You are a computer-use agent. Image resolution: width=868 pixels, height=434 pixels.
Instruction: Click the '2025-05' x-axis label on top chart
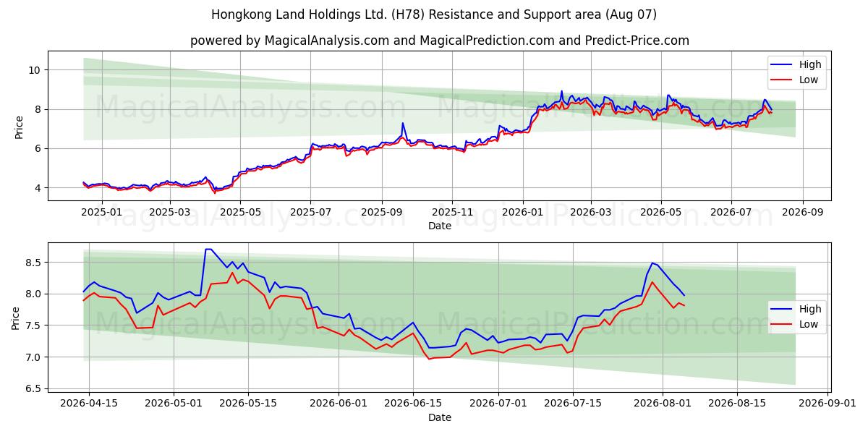(x=239, y=212)
